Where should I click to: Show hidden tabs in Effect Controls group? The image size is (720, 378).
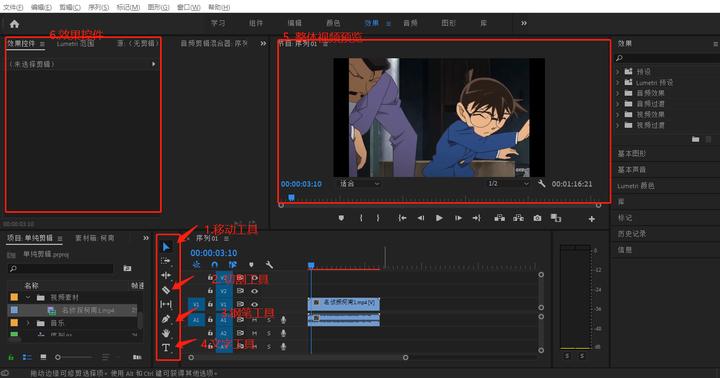263,43
